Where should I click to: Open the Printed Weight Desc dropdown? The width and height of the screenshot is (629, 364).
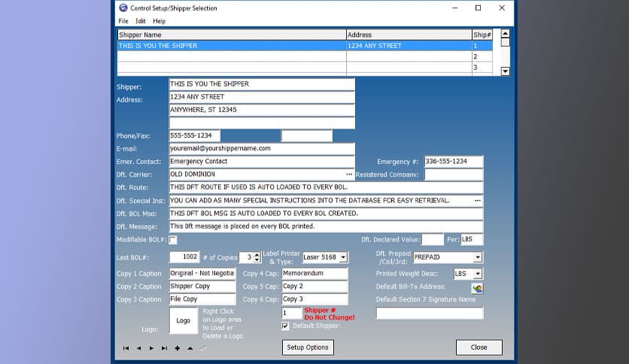point(478,274)
